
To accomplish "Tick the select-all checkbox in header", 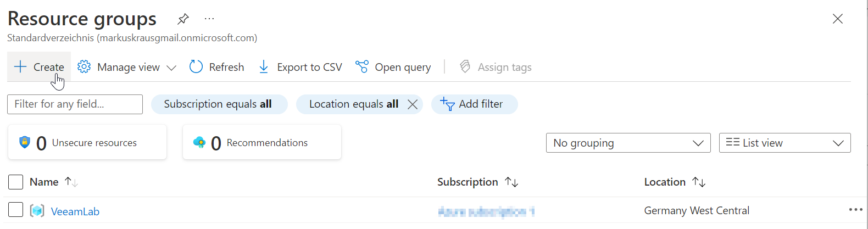I will 16,182.
